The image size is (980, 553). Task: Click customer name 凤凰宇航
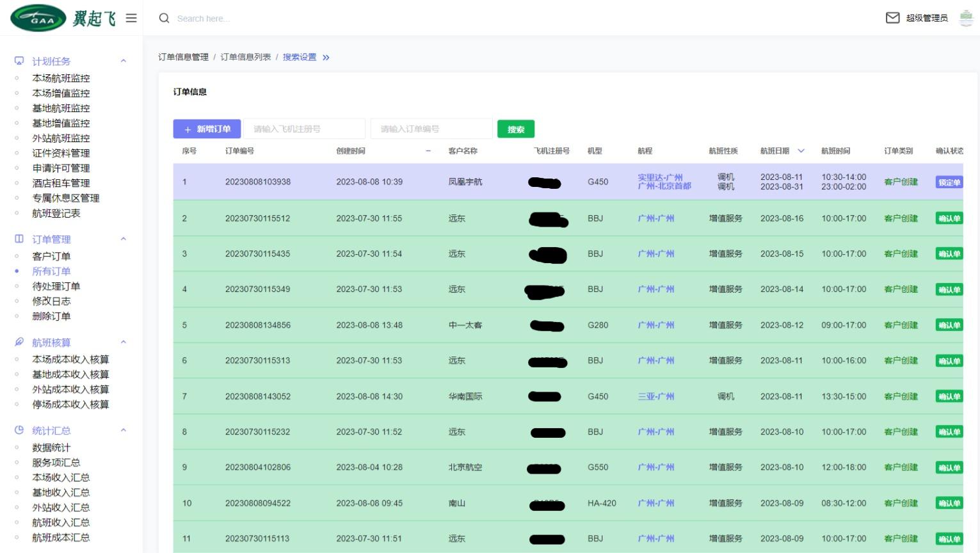pyautogui.click(x=465, y=182)
